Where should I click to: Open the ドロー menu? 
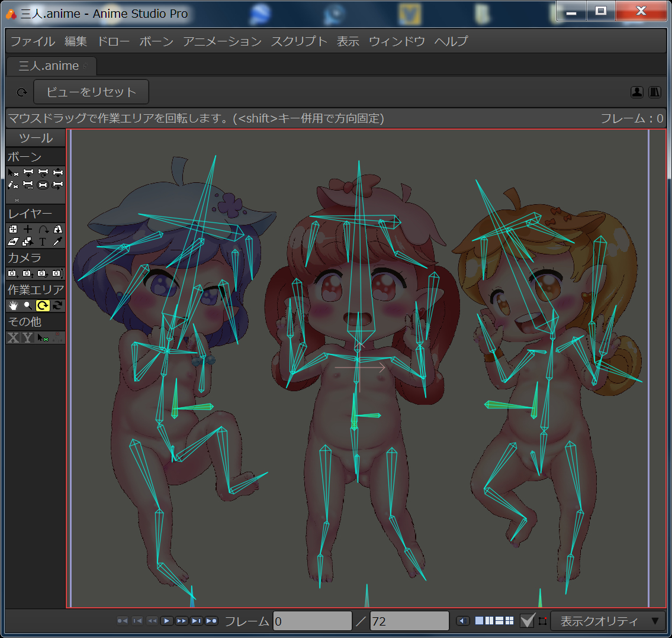coord(114,41)
